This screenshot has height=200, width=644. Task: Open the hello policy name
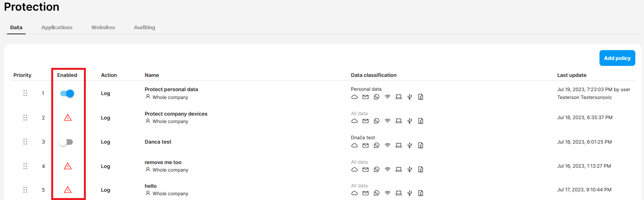[x=150, y=186]
